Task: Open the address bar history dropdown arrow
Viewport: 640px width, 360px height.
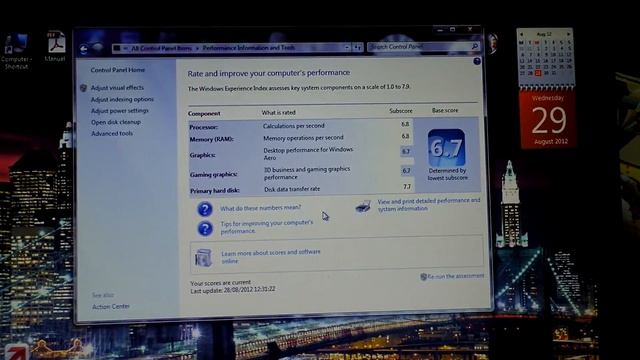Action: pyautogui.click(x=347, y=48)
